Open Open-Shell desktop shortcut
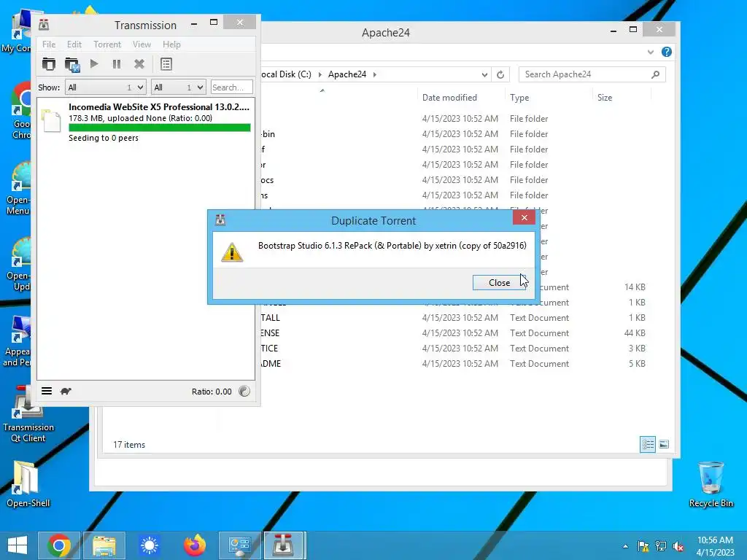The image size is (747, 560). click(28, 484)
